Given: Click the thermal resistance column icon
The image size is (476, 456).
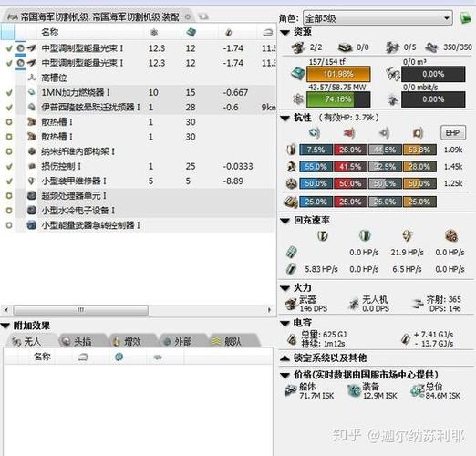Looking at the screenshot, I should (x=349, y=133).
